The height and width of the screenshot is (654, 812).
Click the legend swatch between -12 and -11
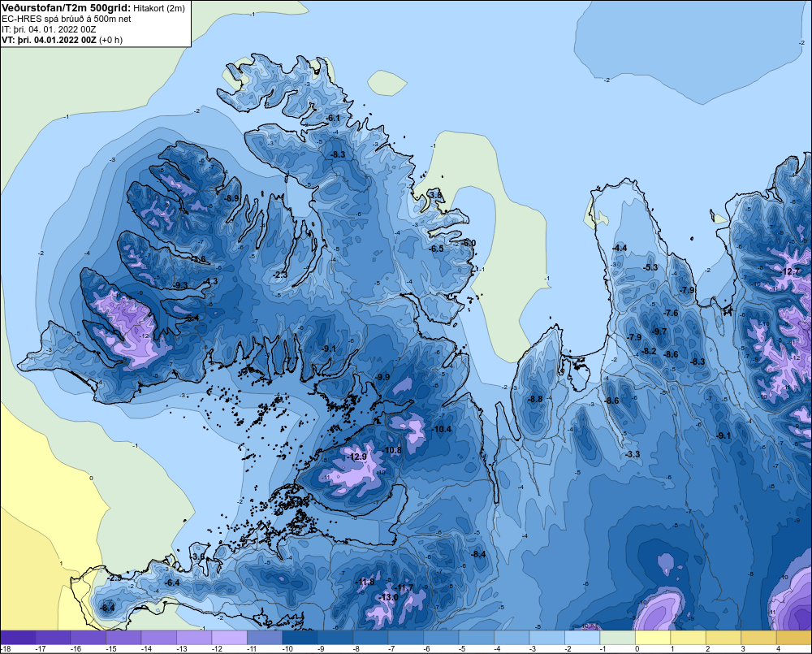click(229, 638)
